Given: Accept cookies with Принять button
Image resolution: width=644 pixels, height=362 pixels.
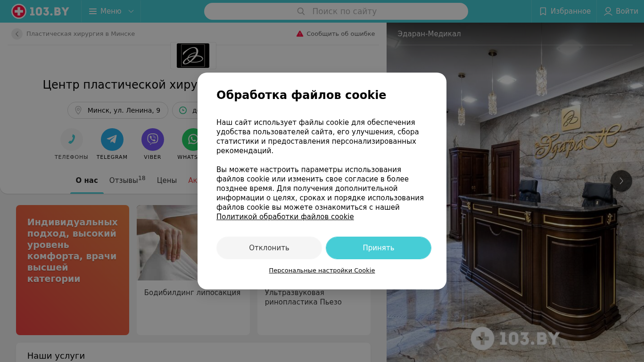Looking at the screenshot, I should click(x=379, y=248).
